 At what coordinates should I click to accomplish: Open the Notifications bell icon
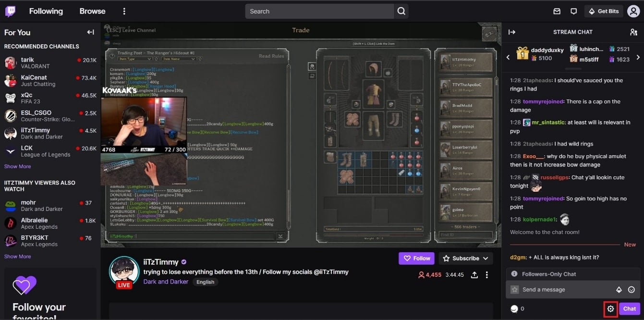pos(573,11)
